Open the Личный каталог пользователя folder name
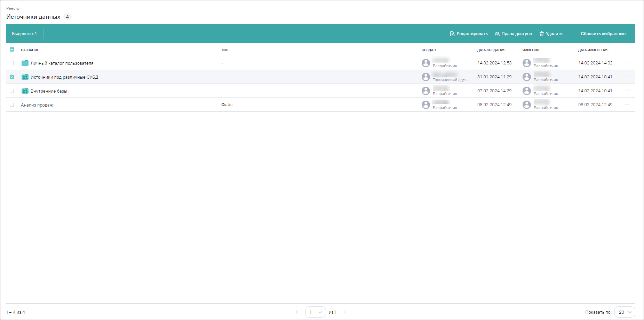 62,63
